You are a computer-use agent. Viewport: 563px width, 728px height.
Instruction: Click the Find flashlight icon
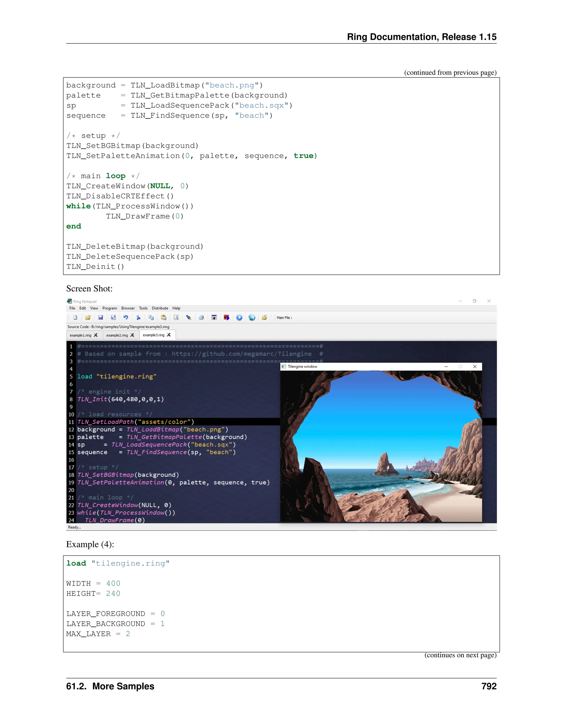pos(189,318)
